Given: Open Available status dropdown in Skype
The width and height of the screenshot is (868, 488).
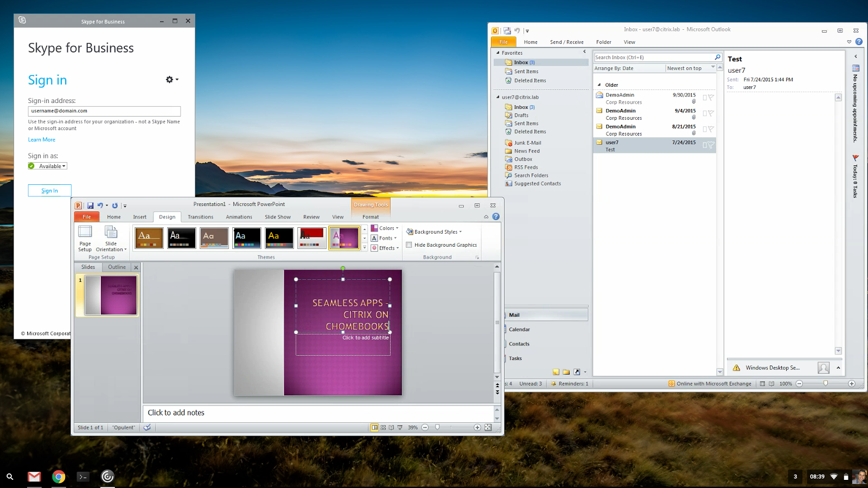Looking at the screenshot, I should tap(48, 166).
